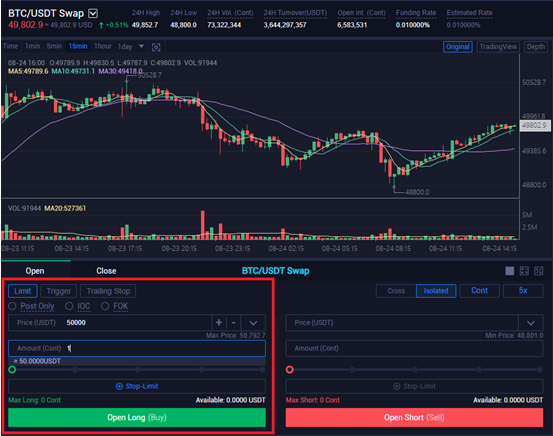
Task: Click the Min Price: 48,801.0 text
Action: point(514,335)
